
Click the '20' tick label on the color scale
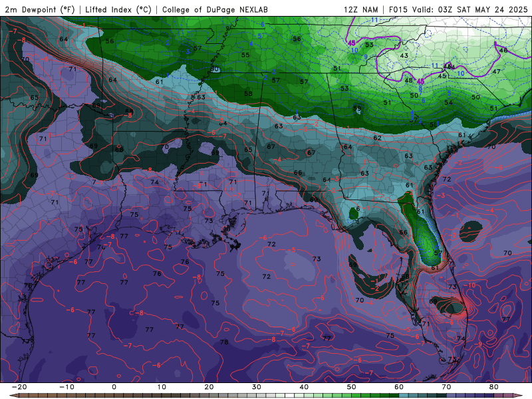(x=209, y=387)
